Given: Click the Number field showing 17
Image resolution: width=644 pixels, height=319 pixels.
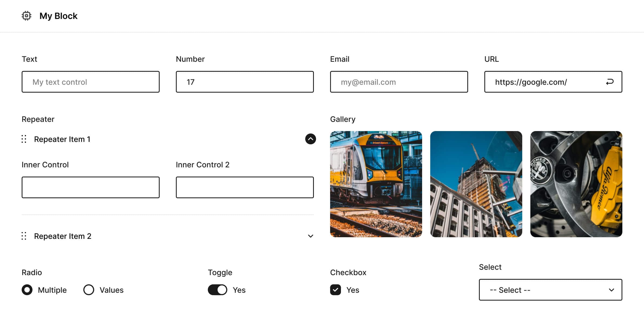Looking at the screenshot, I should 244,82.
